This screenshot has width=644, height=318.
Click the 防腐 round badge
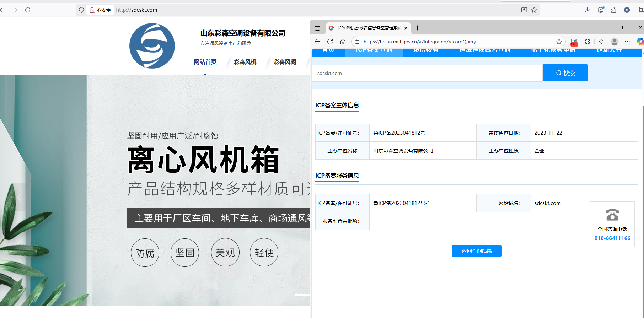[145, 253]
